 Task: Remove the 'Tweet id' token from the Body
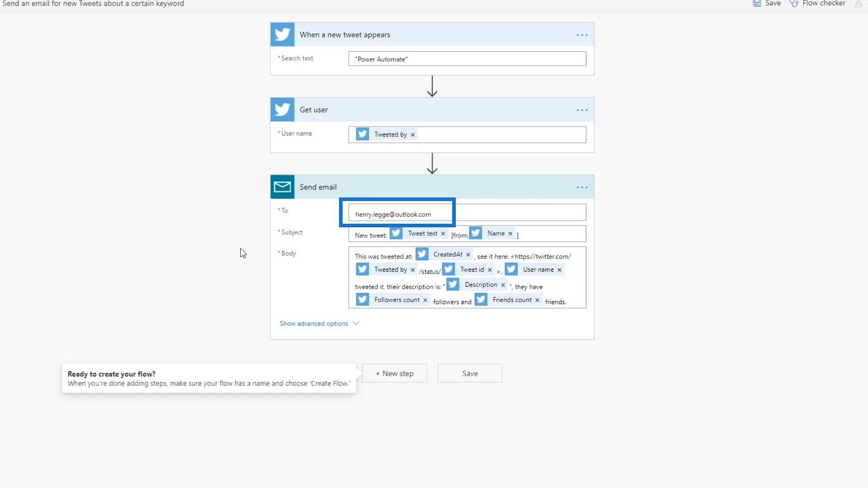(x=490, y=270)
